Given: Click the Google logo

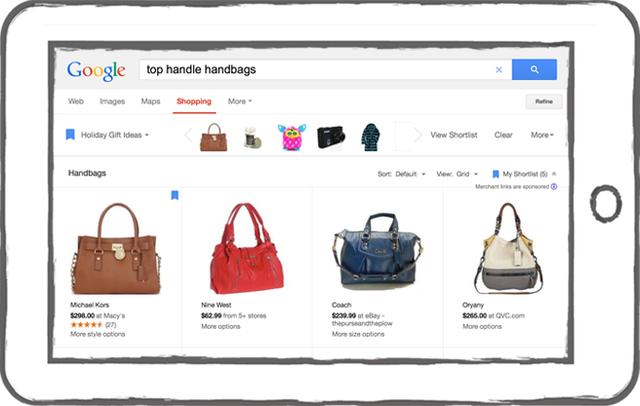Looking at the screenshot, I should point(96,71).
